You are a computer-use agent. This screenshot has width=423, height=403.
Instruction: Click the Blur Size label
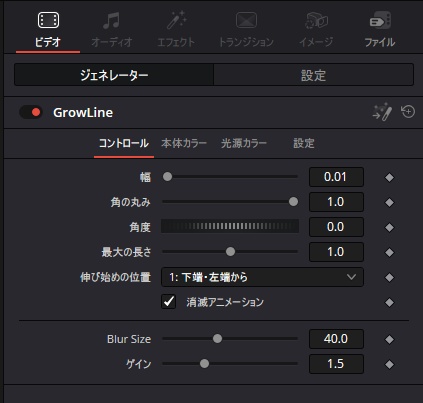[x=129, y=339]
